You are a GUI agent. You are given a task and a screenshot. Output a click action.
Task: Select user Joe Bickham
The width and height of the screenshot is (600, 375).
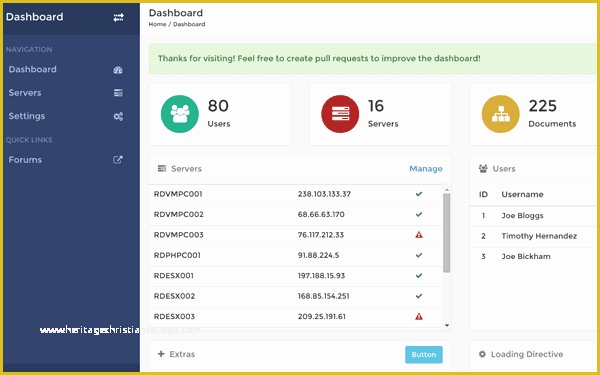pyautogui.click(x=526, y=256)
